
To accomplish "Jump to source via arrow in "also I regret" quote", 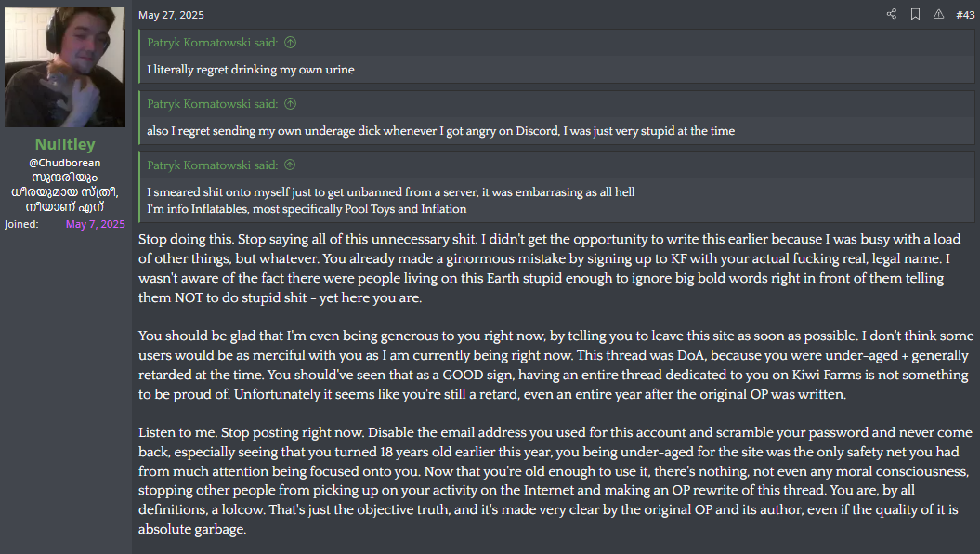I will (x=290, y=104).
